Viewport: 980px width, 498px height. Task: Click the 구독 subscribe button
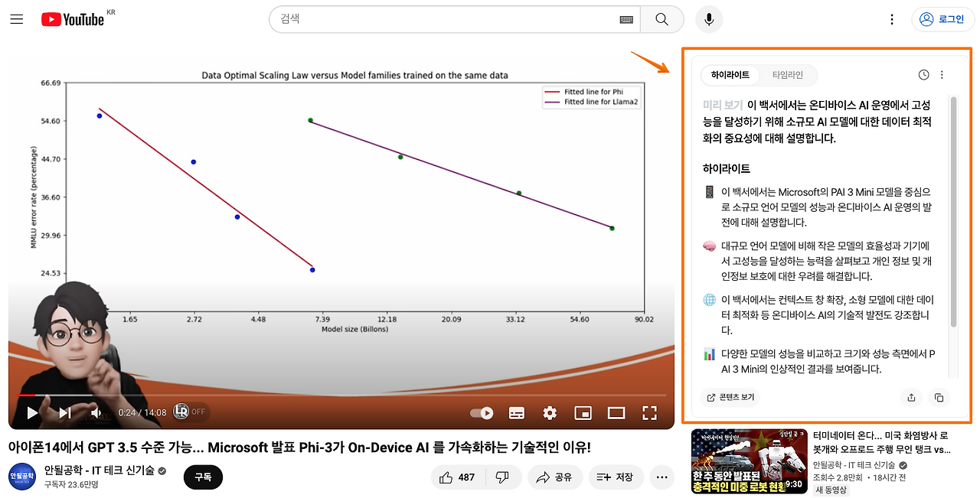click(202, 477)
